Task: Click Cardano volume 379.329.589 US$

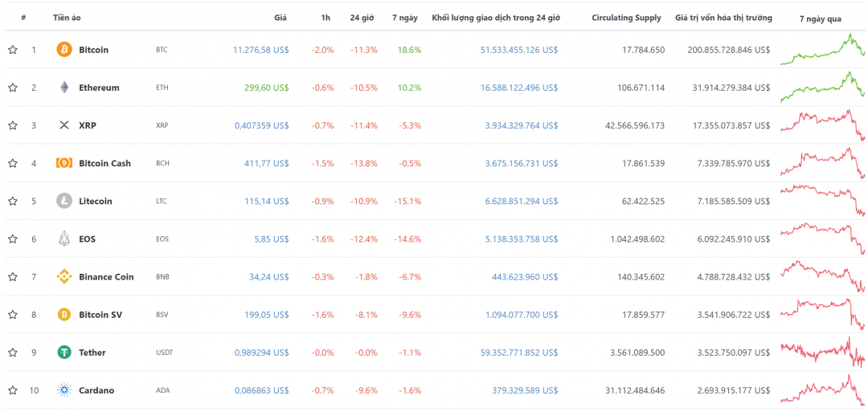Action: click(526, 390)
